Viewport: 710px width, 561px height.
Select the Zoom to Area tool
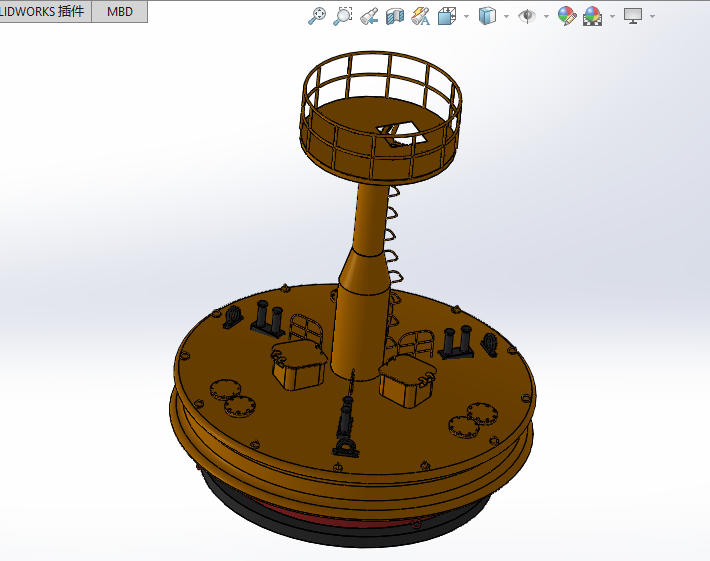[x=343, y=16]
